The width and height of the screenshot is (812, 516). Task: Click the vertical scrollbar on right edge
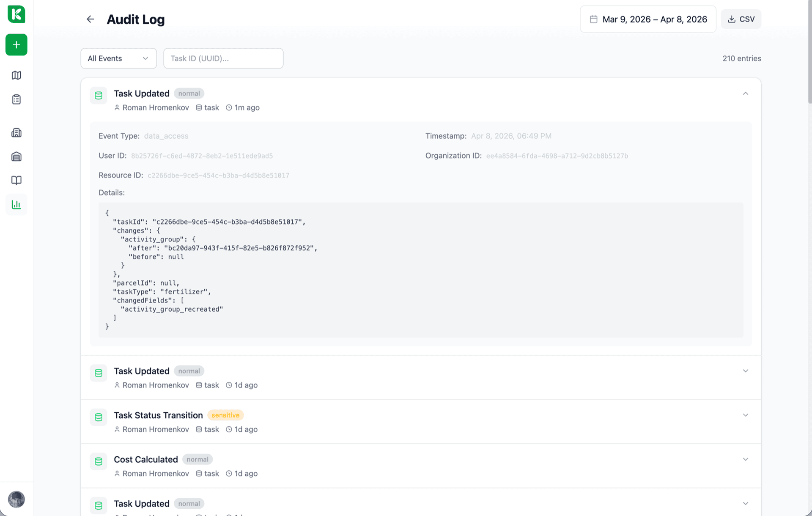pyautogui.click(x=809, y=51)
